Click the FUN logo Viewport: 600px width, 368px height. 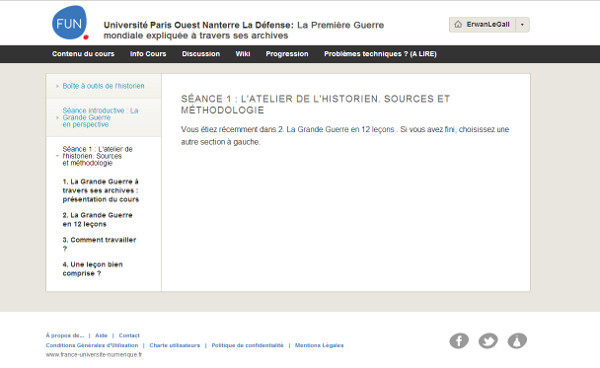[70, 23]
